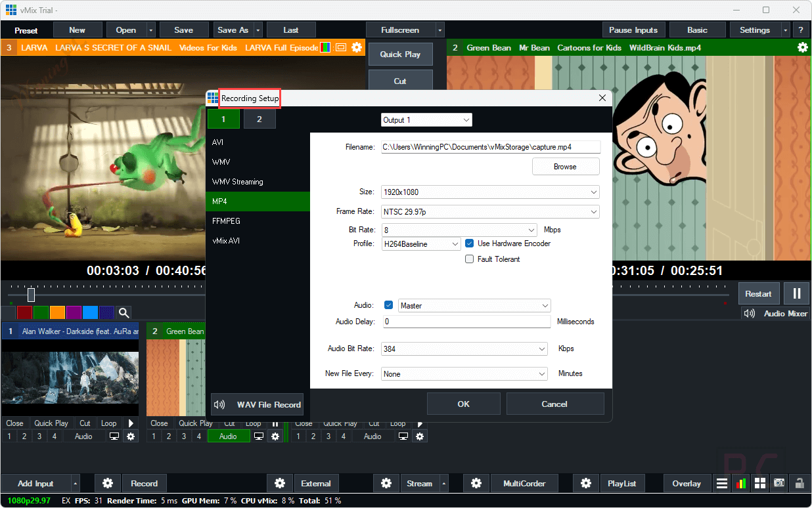Screen dimensions: 812x508
Task: Open the Bit Rate dropdown
Action: [460, 230]
